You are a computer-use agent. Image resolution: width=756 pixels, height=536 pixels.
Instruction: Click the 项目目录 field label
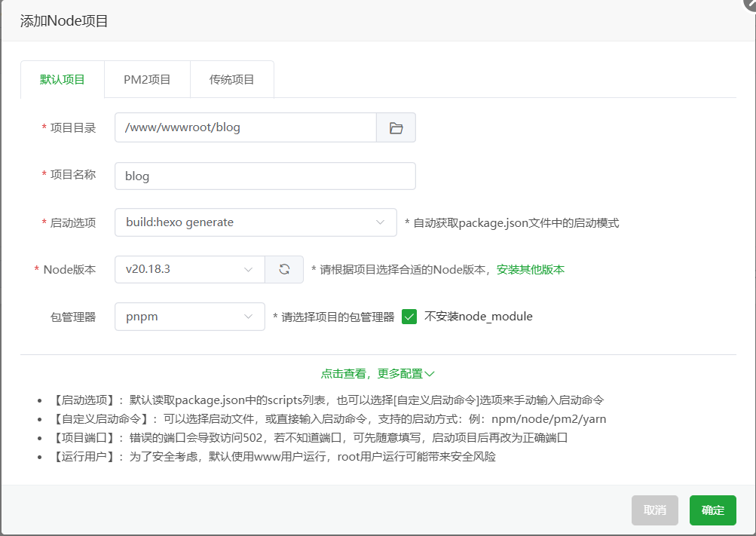[73, 127]
